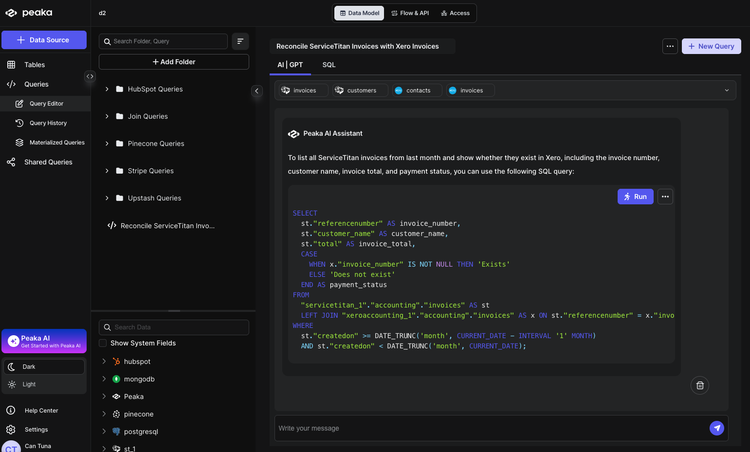Switch to Light theme
Image resolution: width=750 pixels, height=452 pixels.
pyautogui.click(x=29, y=384)
